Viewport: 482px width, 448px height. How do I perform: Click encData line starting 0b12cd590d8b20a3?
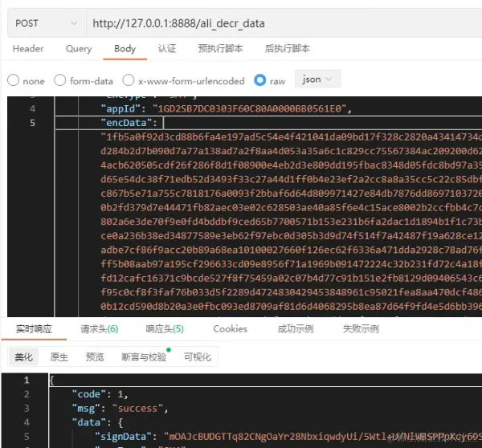[291, 307]
